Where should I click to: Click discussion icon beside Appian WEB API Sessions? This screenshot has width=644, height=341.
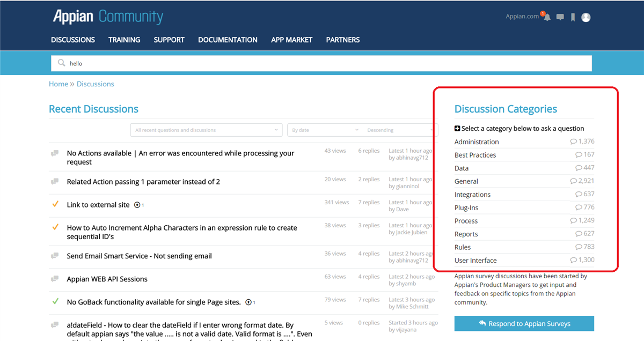pos(55,279)
